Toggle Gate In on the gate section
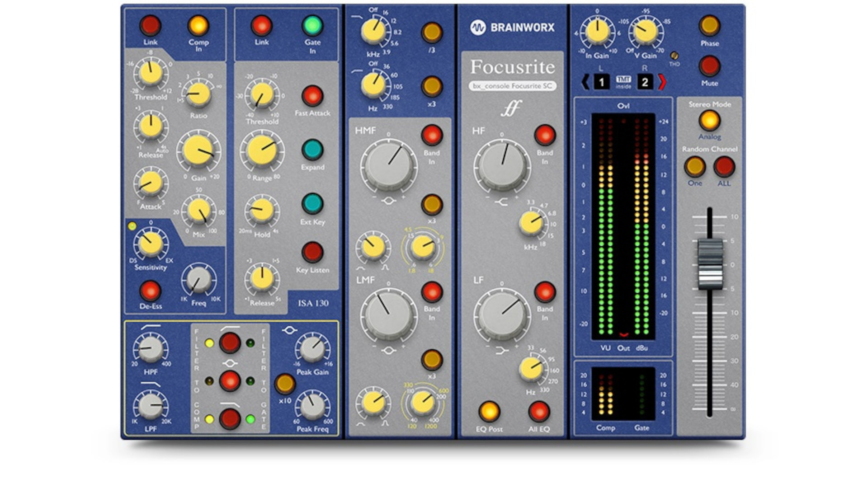 tap(313, 25)
